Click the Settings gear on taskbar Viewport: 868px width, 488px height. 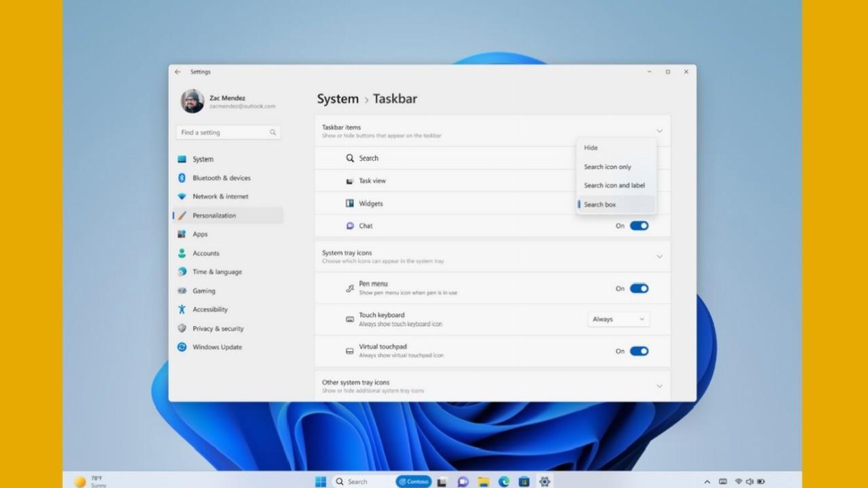tap(544, 481)
